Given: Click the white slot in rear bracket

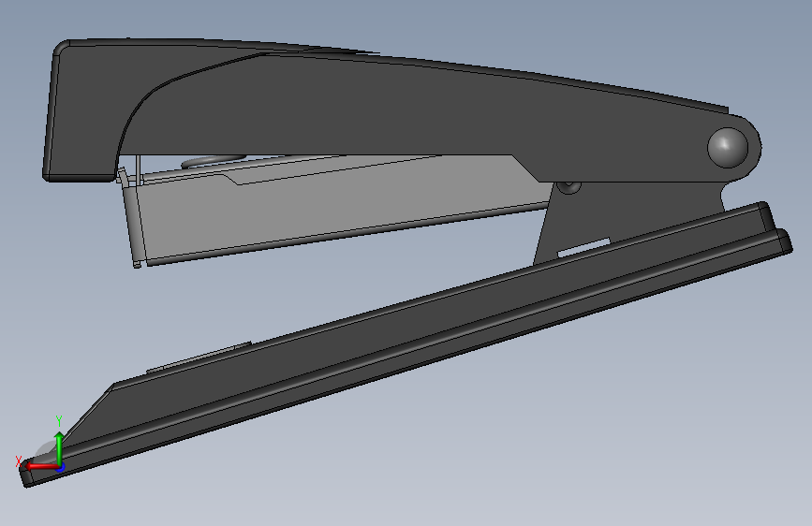Looking at the screenshot, I should click(583, 247).
